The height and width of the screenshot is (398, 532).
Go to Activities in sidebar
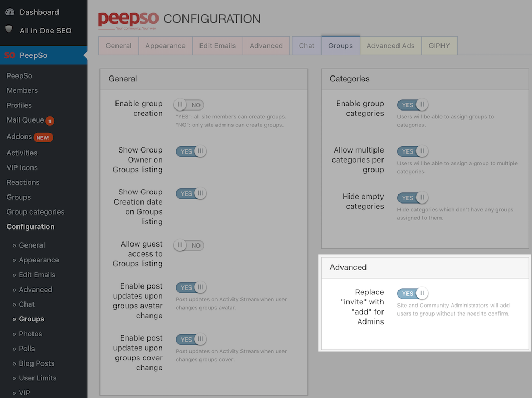(x=22, y=153)
